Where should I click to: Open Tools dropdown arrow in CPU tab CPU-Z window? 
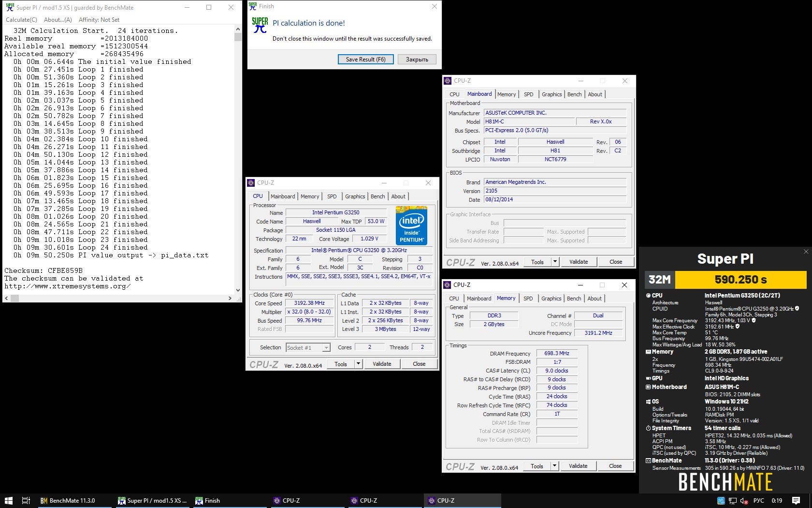[358, 364]
